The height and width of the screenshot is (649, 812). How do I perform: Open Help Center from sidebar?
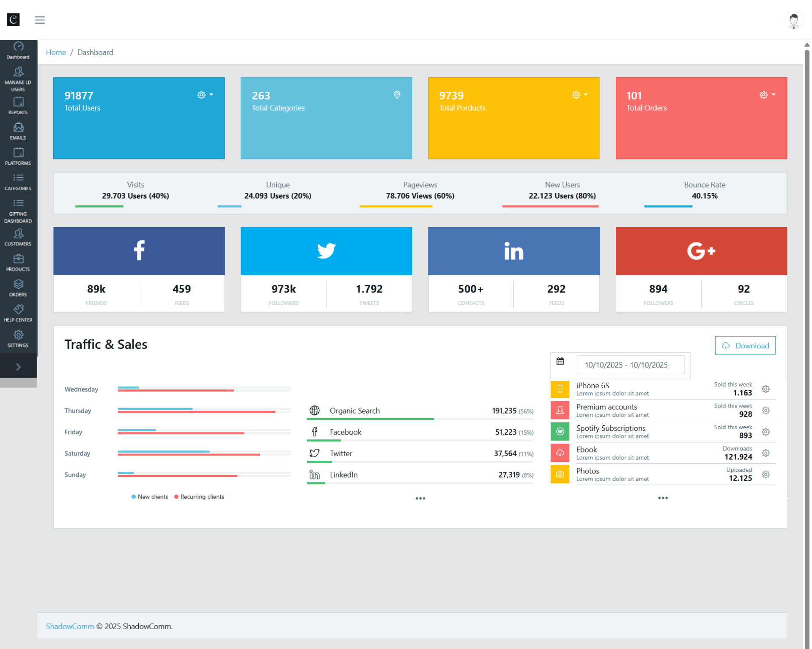[18, 313]
